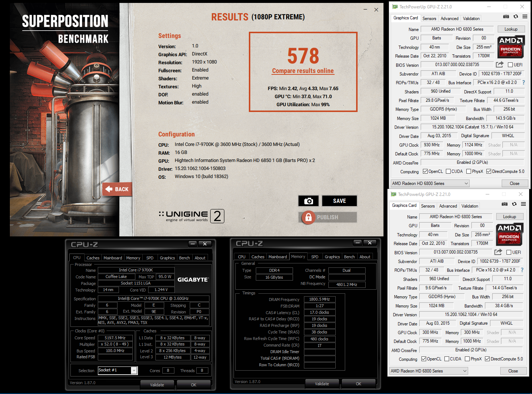This screenshot has width=532, height=394.
Task: Switch to SPD tab in right CPU-Z window
Action: click(x=315, y=257)
